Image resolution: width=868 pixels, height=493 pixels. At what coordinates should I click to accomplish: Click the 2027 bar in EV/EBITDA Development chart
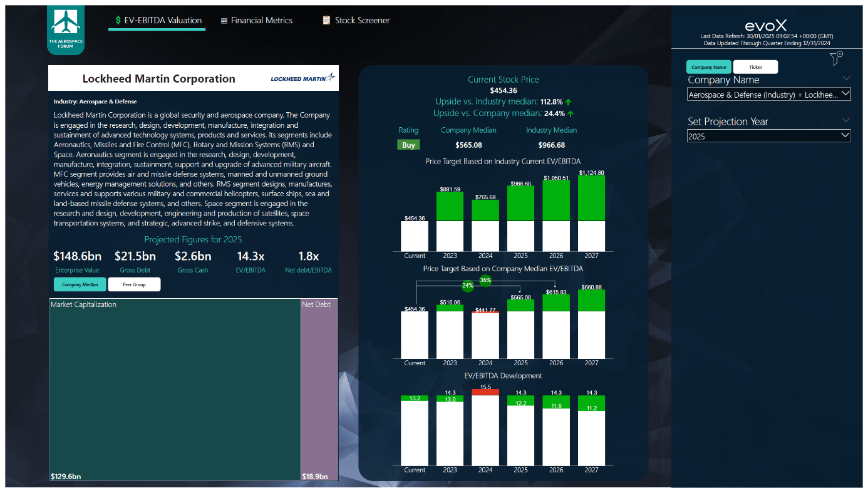coord(591,432)
